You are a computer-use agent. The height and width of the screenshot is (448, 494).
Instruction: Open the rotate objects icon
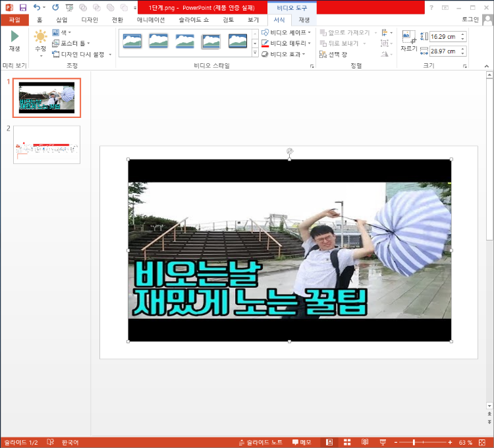(x=387, y=54)
